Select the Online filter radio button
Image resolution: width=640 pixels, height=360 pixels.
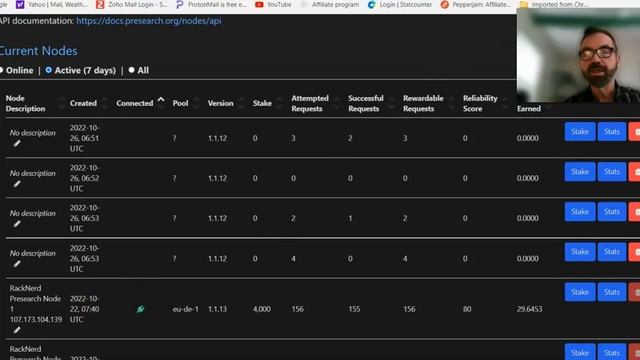point(2,70)
